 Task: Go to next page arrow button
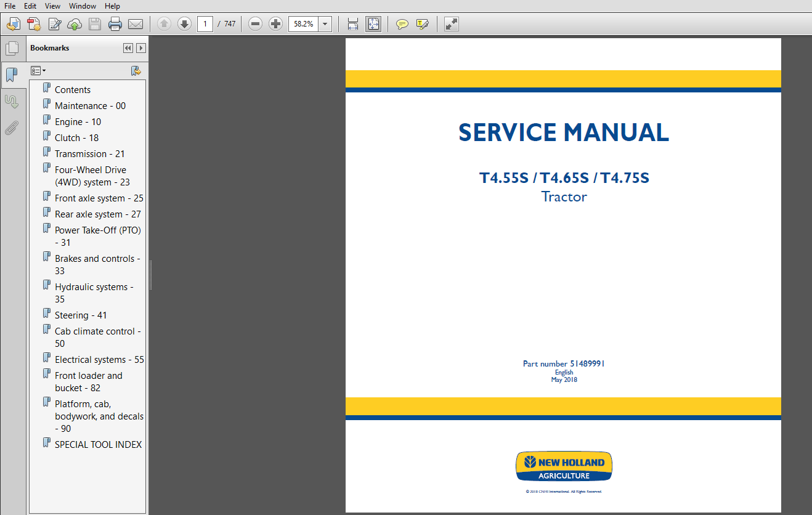pyautogui.click(x=184, y=24)
